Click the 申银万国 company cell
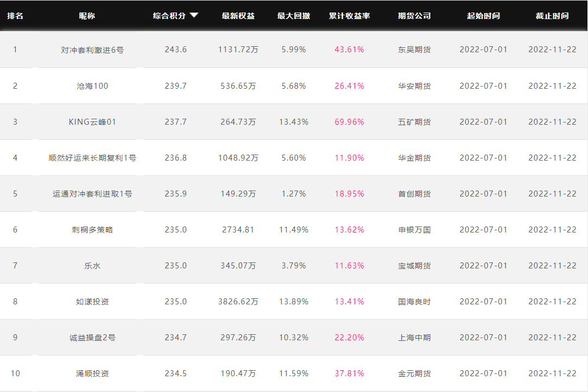The width and height of the screenshot is (588, 392). pos(414,230)
